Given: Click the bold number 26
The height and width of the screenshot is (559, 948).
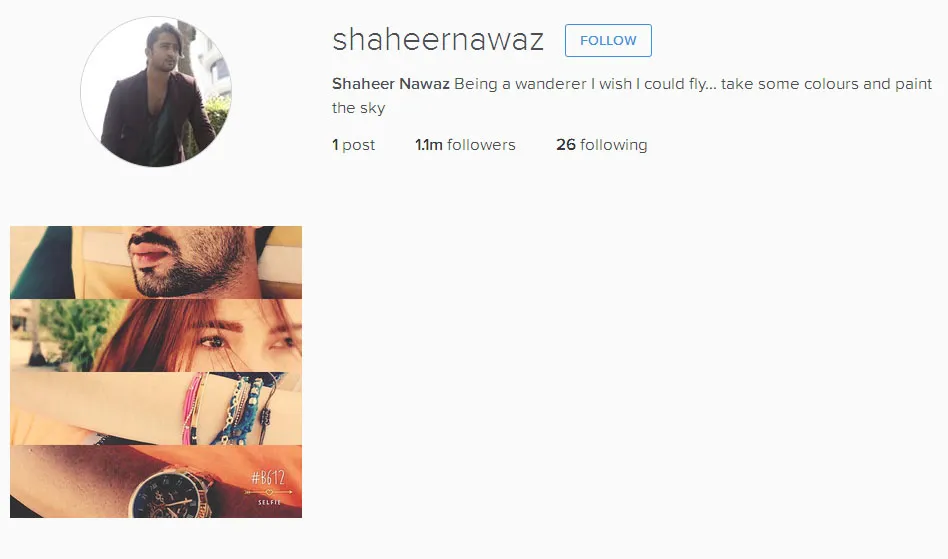Looking at the screenshot, I should [x=566, y=145].
